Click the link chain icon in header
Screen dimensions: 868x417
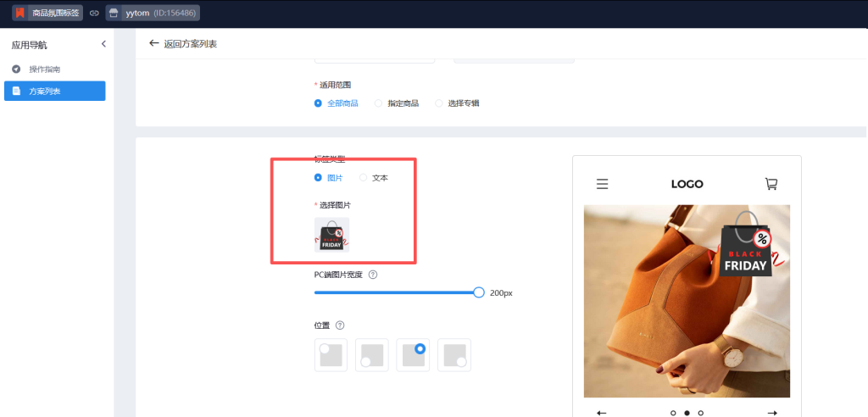tap(94, 13)
